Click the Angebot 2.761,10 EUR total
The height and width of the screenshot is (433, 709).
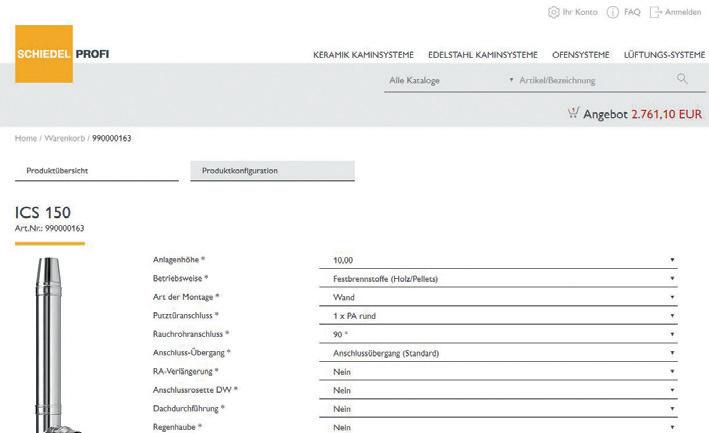pos(643,114)
